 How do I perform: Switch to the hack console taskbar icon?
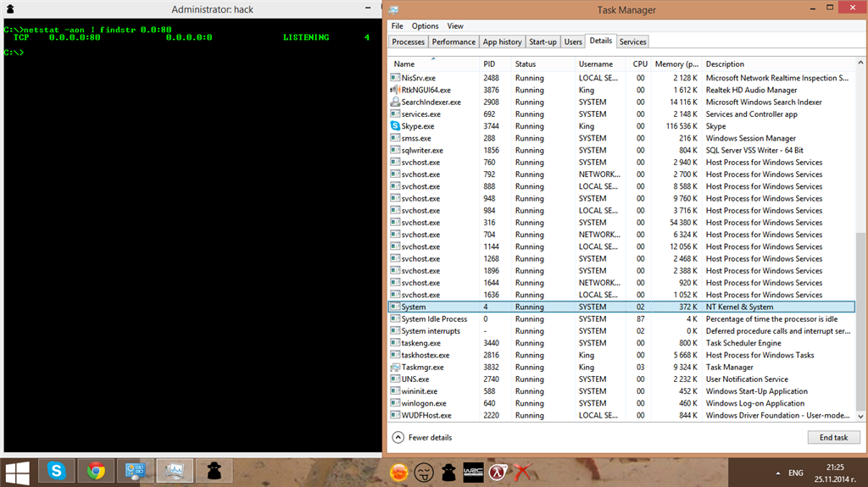pyautogui.click(x=214, y=471)
